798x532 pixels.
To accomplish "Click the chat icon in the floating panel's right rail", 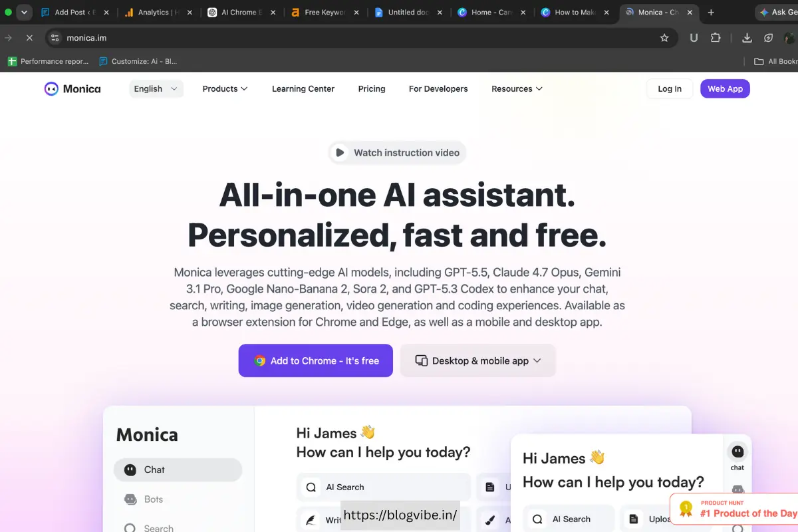I will click(x=737, y=452).
